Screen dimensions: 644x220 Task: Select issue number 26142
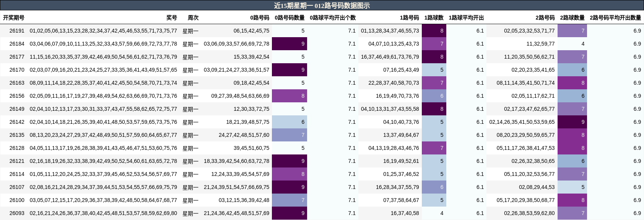pyautogui.click(x=17, y=122)
